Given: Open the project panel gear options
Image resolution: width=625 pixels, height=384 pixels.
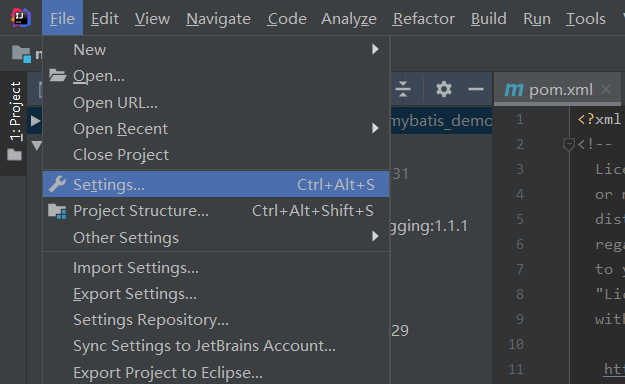Looking at the screenshot, I should [443, 89].
